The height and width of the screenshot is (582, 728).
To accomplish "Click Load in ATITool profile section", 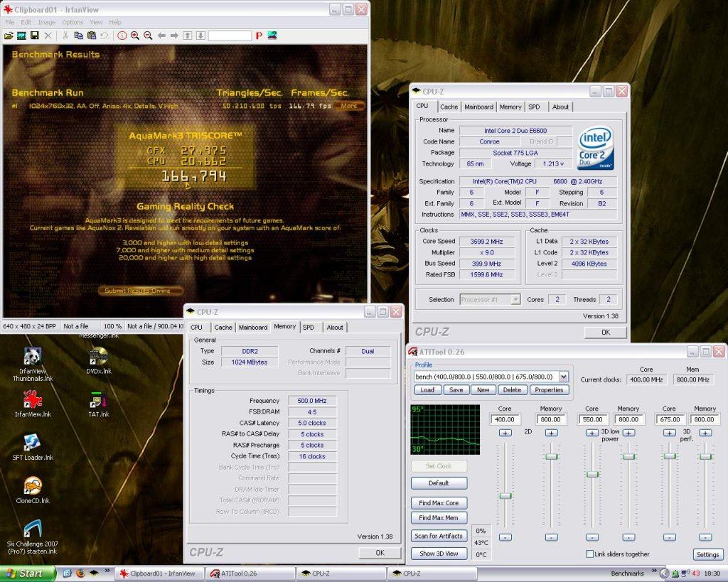I will [x=427, y=390].
